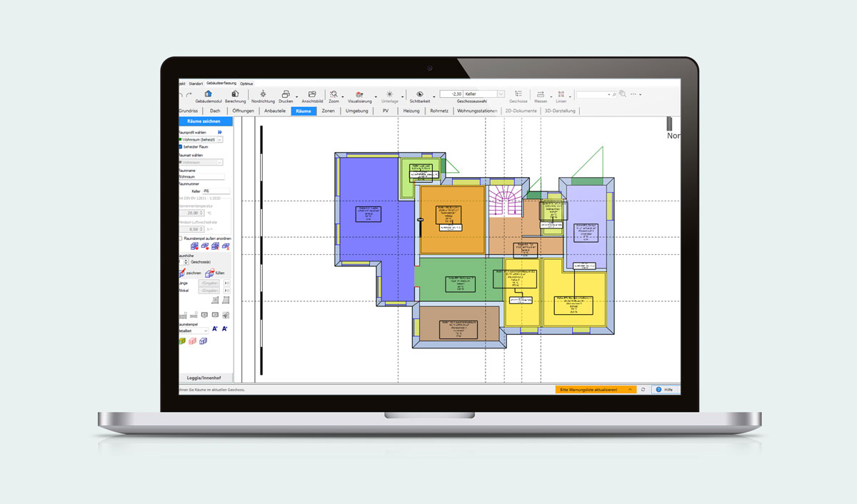This screenshot has width=857, height=504.
Task: Click the Drucken printer icon
Action: point(286,94)
